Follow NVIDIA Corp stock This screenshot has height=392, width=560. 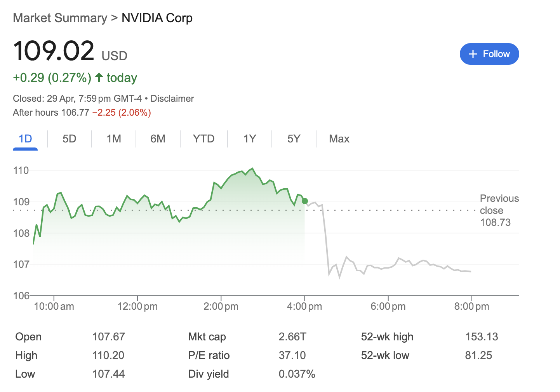[489, 54]
